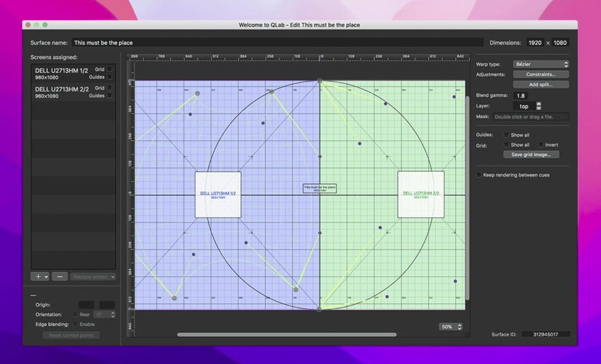Click the Dimensions width field 1920
601x364 pixels.
coord(535,43)
